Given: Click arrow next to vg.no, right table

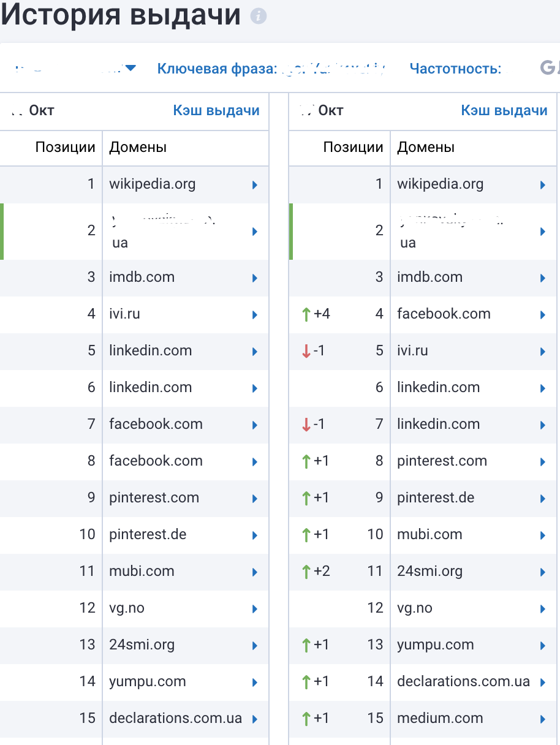Looking at the screenshot, I should click(543, 608).
